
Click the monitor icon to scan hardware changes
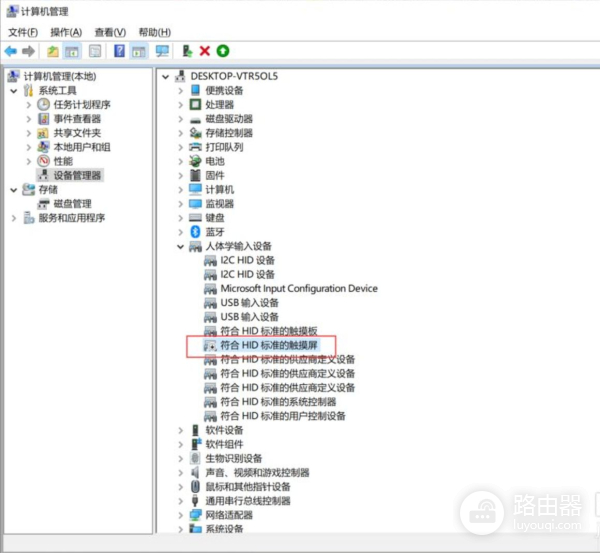pyautogui.click(x=162, y=51)
